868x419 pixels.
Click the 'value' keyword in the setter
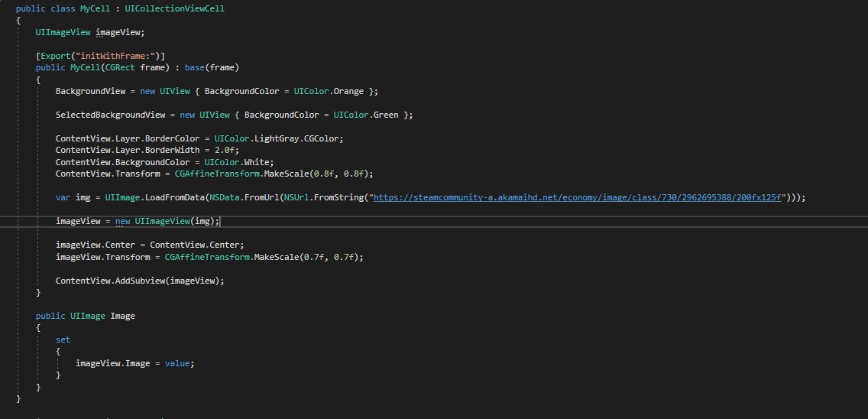tap(177, 364)
